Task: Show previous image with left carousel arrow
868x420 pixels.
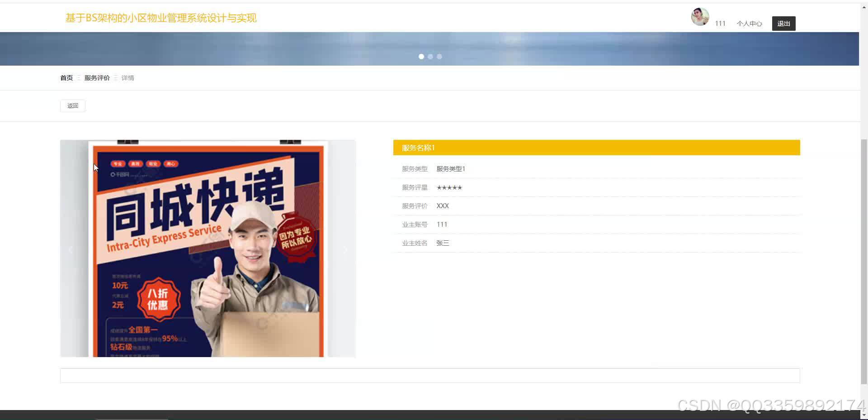Action: click(x=71, y=249)
